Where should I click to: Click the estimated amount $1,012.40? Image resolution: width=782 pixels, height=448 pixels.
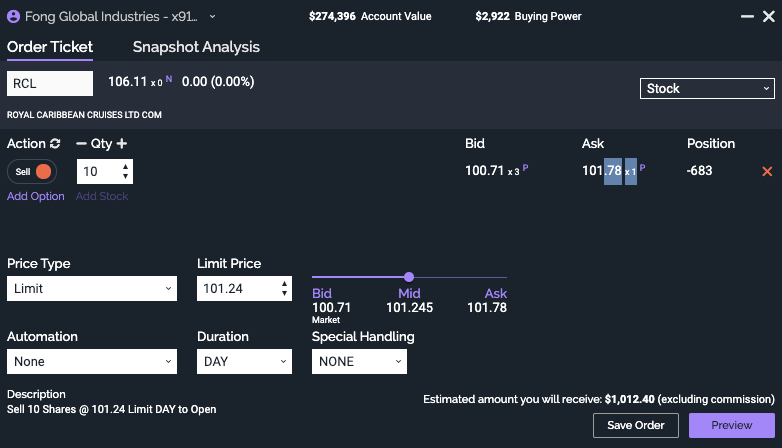[x=629, y=399]
